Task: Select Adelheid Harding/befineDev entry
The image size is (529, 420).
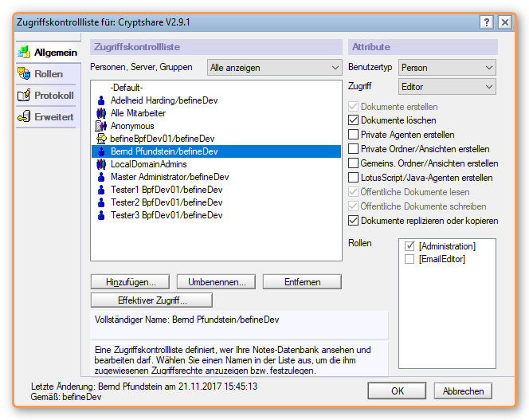Action: tap(216, 100)
